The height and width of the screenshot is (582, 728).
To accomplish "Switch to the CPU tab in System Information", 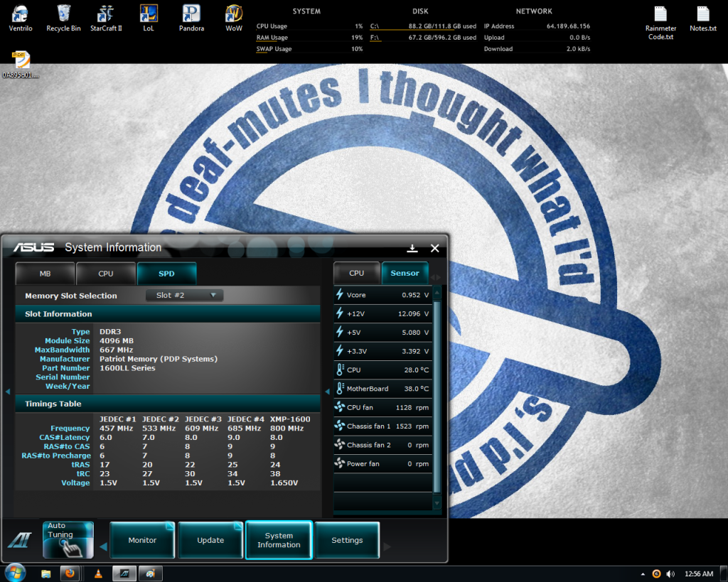I will click(x=106, y=274).
